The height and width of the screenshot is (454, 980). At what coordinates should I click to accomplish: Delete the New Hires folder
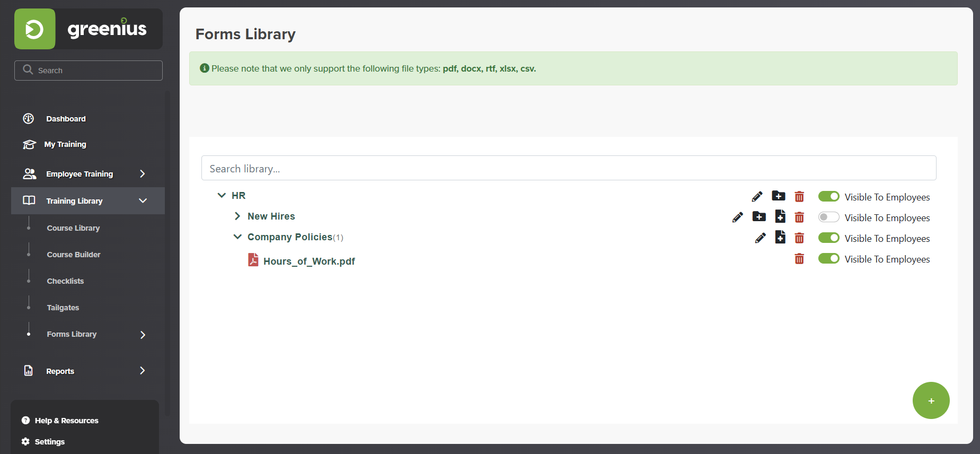799,217
